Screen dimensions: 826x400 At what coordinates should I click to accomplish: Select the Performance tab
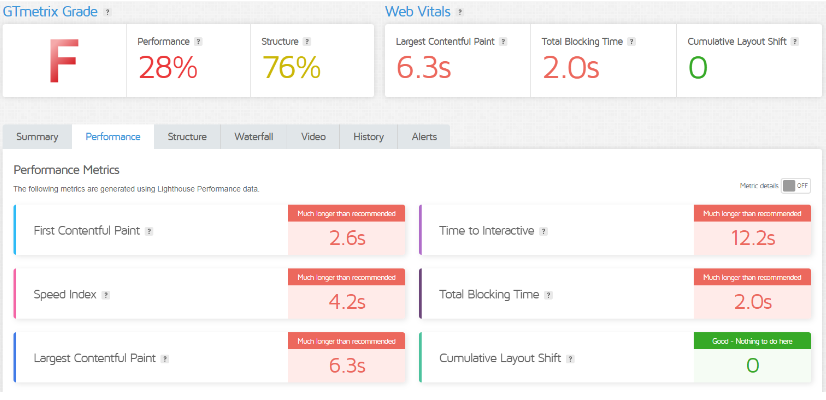pyautogui.click(x=113, y=137)
